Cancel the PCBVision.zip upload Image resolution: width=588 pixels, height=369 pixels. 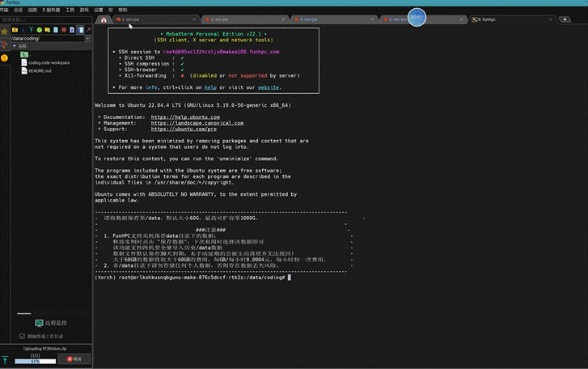click(x=74, y=358)
